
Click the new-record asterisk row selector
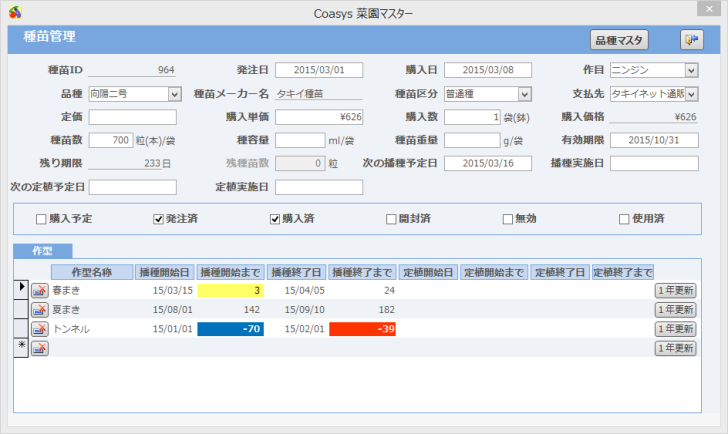21,348
